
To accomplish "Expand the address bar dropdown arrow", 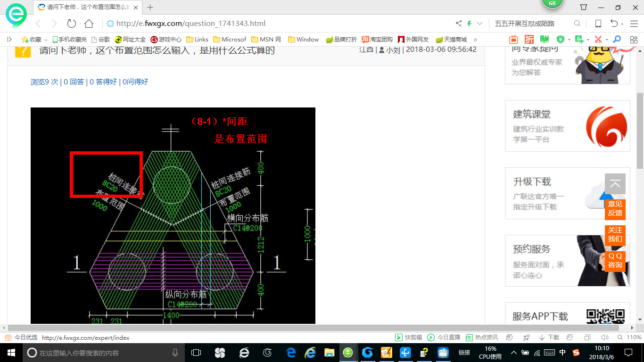I will pyautogui.click(x=480, y=24).
